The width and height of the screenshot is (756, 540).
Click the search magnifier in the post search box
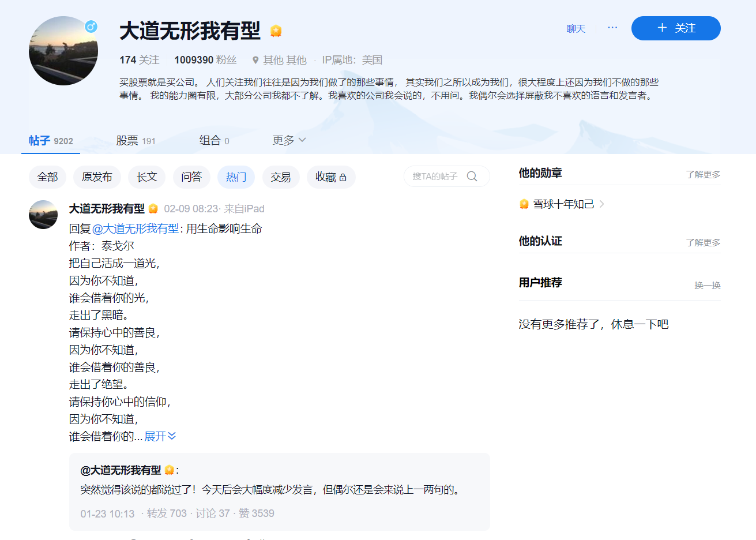click(472, 177)
